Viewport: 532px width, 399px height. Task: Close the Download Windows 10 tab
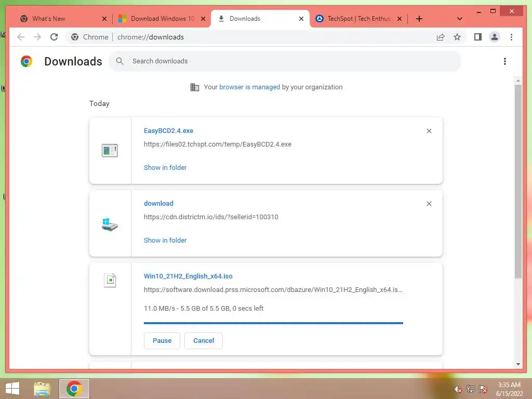pyautogui.click(x=203, y=19)
